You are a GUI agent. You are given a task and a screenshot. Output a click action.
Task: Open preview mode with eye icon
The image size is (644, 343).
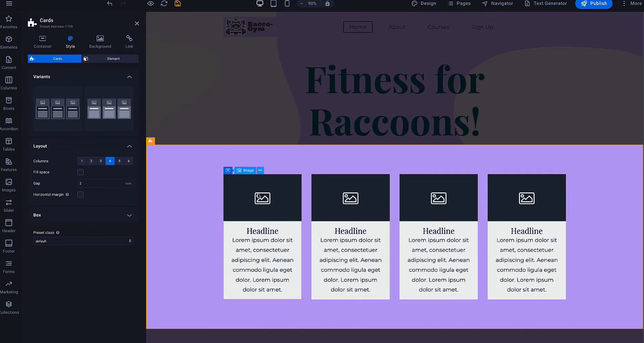click(x=150, y=3)
